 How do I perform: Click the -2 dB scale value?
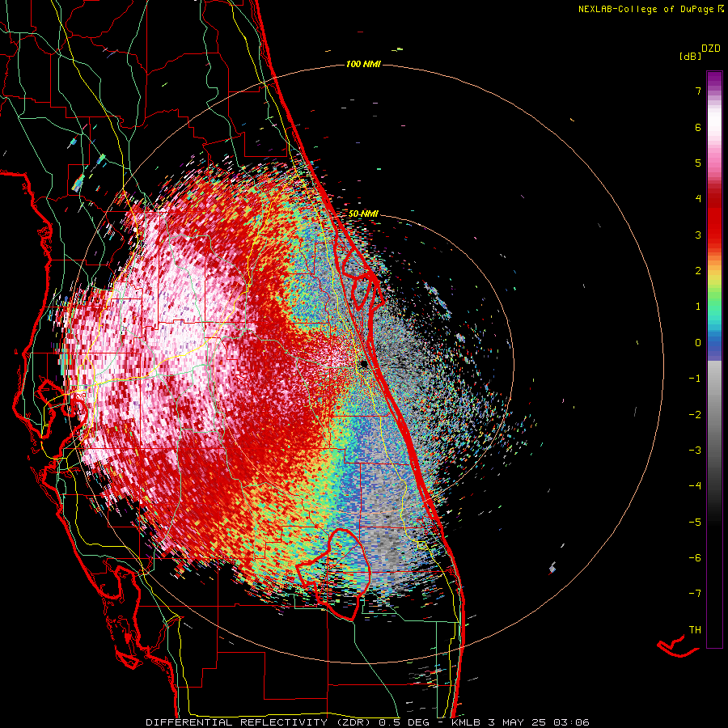pos(695,415)
